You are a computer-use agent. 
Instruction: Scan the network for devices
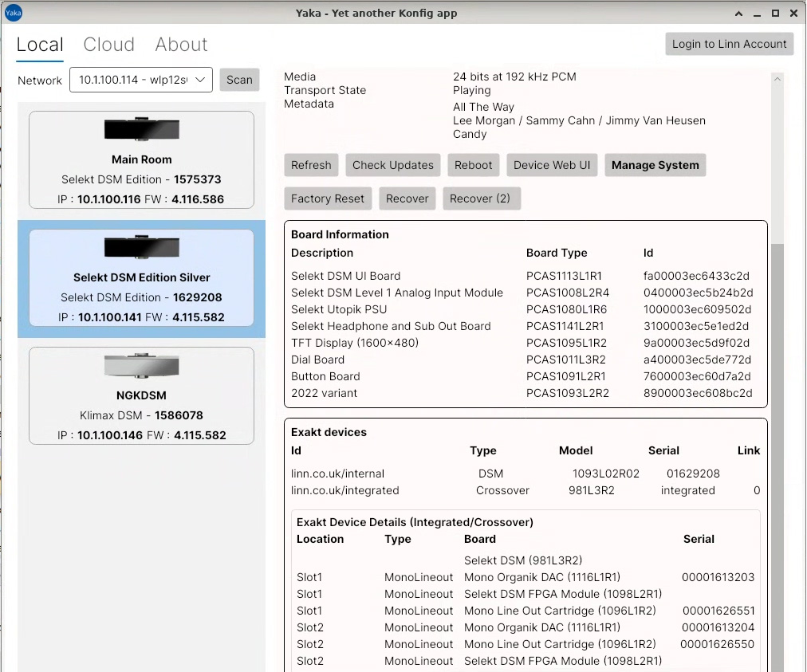239,80
